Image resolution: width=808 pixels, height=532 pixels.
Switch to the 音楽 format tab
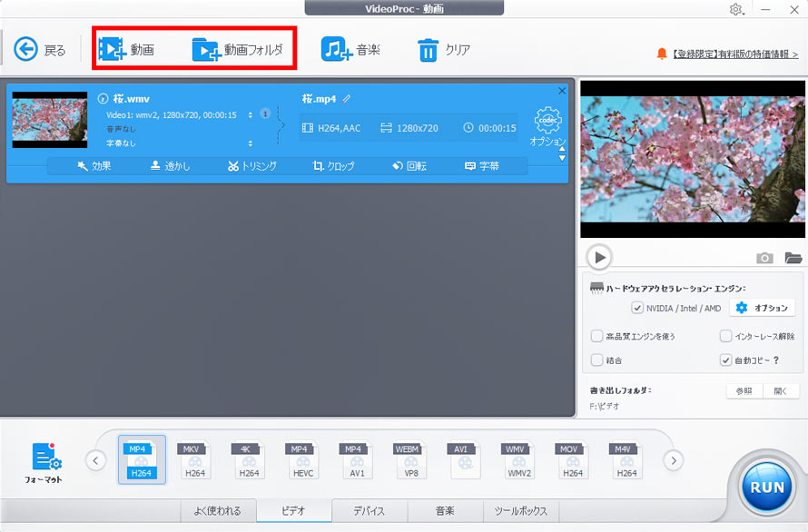click(445, 511)
